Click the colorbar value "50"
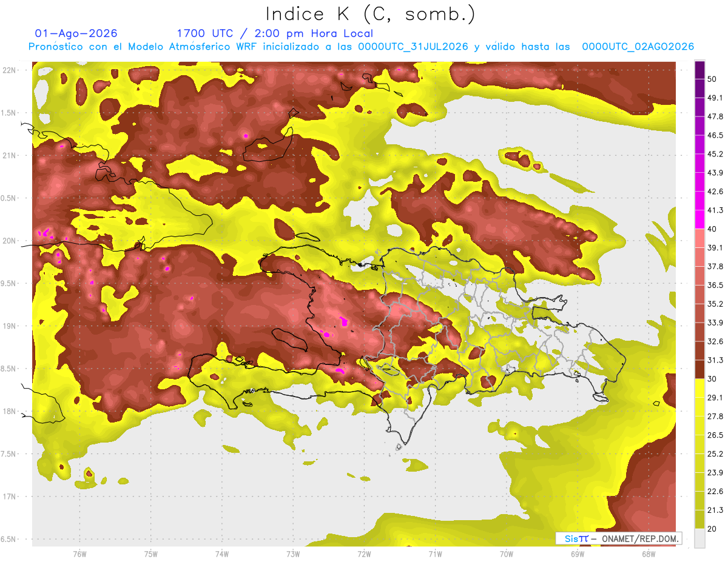This screenshot has height=562, width=728. (x=712, y=79)
